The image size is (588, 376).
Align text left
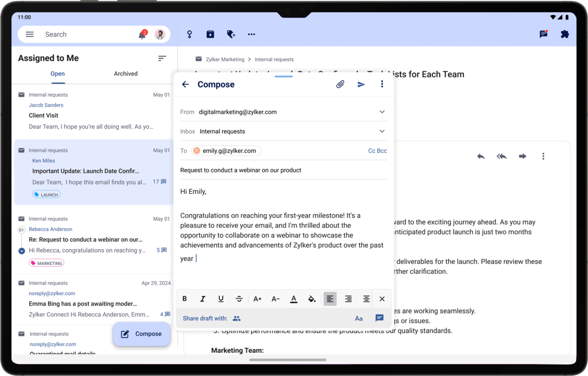click(x=330, y=299)
